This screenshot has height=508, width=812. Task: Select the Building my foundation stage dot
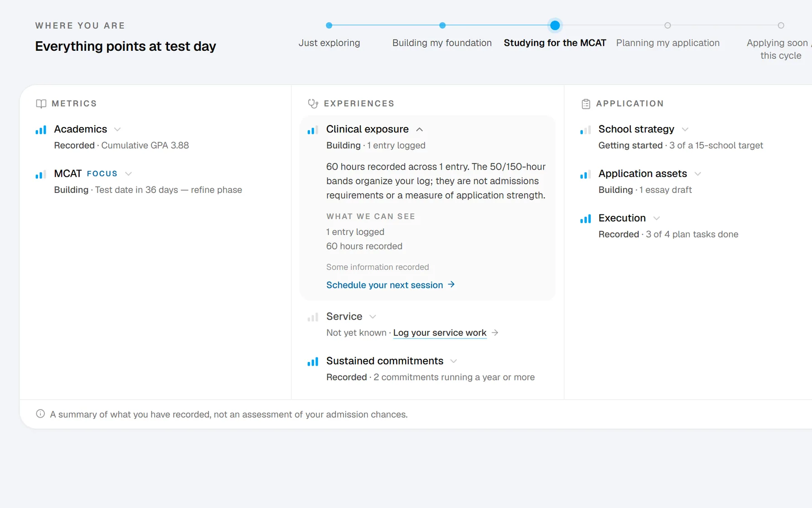pos(442,25)
